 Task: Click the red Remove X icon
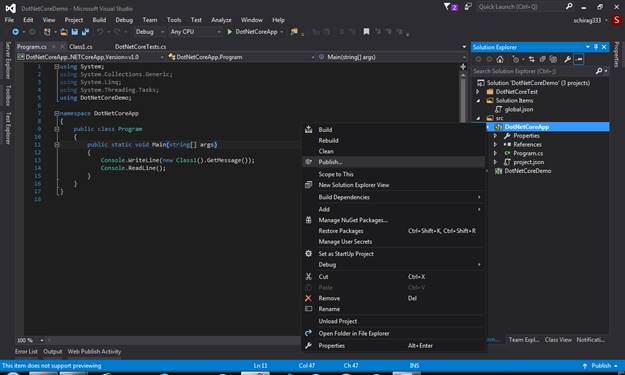pyautogui.click(x=308, y=298)
